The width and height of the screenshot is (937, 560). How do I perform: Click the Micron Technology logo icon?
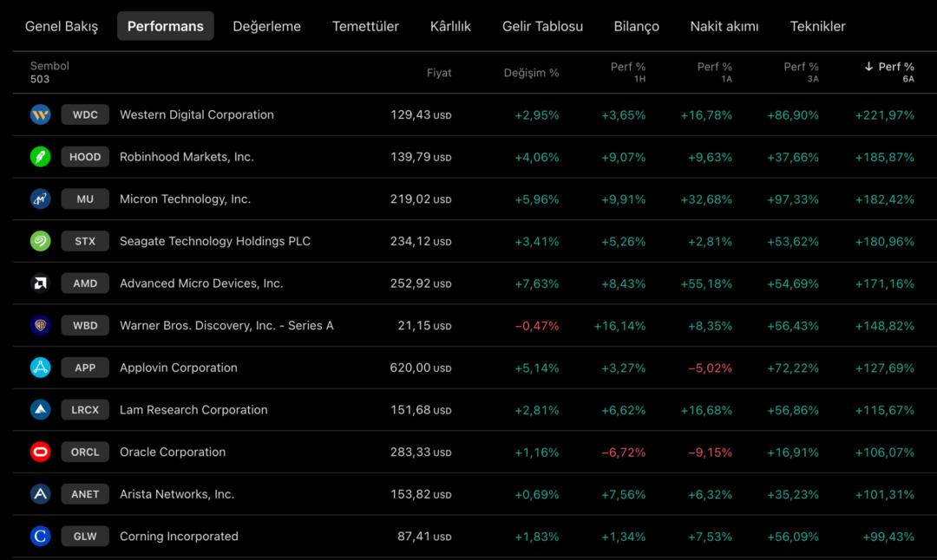click(x=41, y=199)
